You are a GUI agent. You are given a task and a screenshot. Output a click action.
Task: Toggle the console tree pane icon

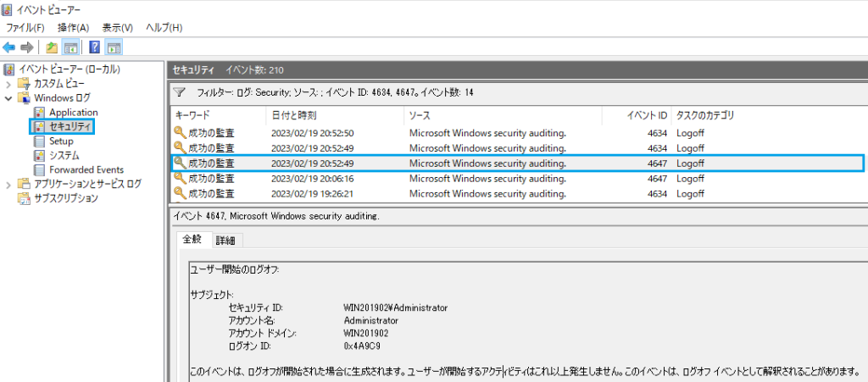70,47
